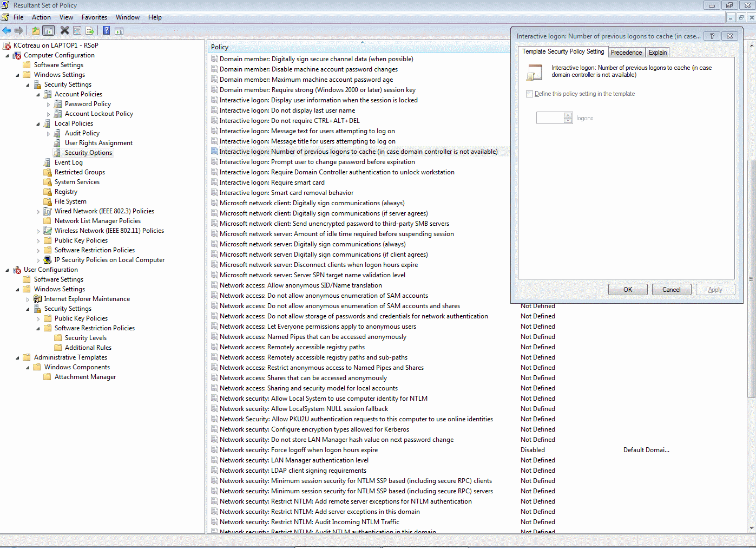Click the Audit Policy icon in tree

[58, 133]
